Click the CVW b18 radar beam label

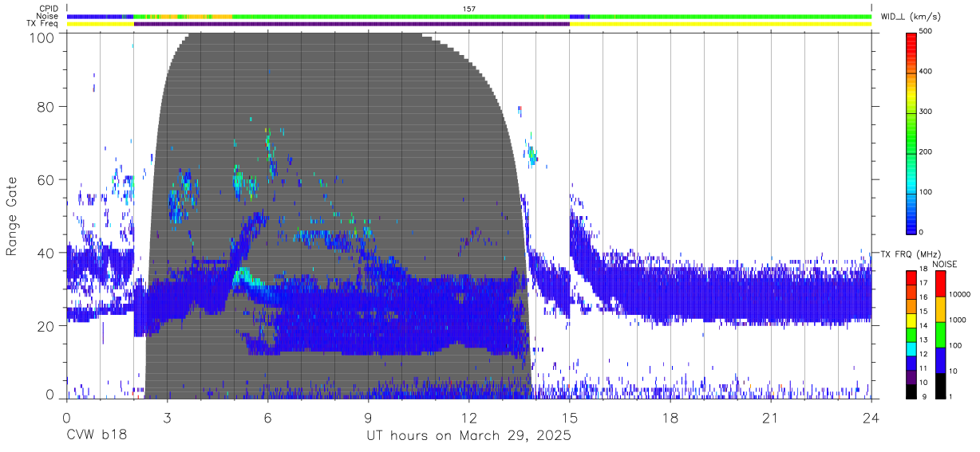tap(96, 436)
